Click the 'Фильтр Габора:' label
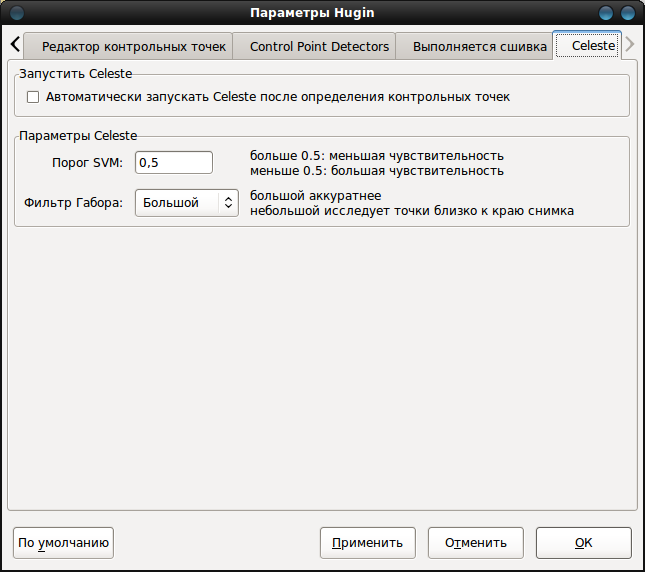The image size is (645, 572). [74, 203]
